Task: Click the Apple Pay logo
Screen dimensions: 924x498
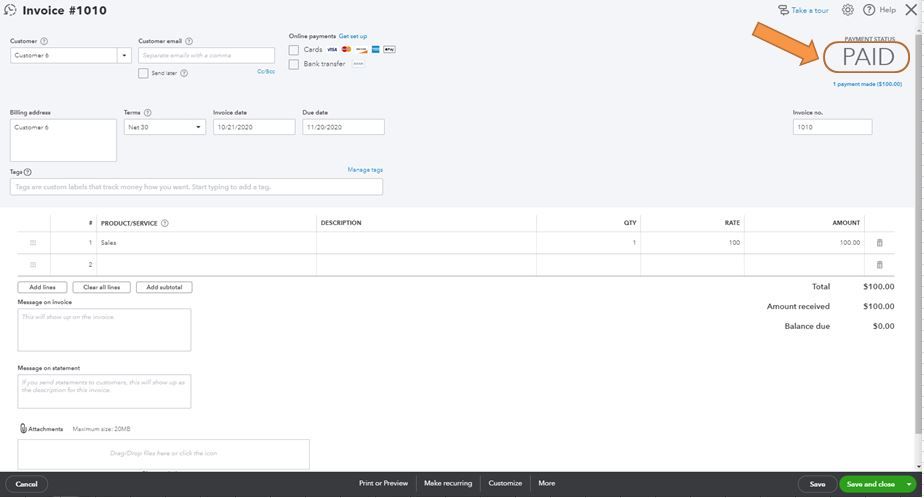Action: [390, 50]
